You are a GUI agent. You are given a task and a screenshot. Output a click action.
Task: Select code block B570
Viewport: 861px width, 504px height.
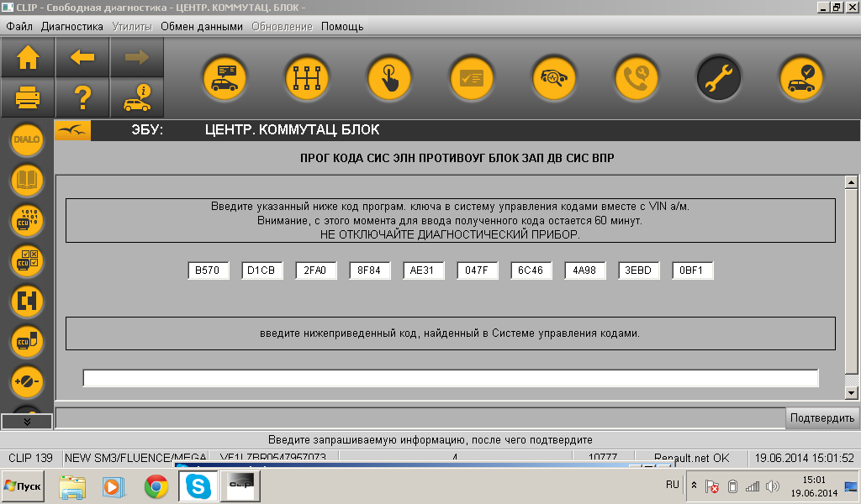coord(208,270)
